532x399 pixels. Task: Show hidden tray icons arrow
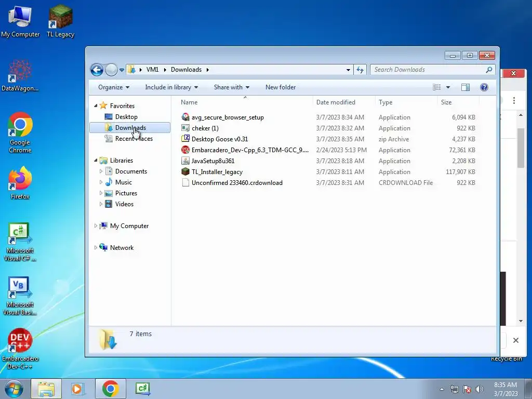click(x=442, y=389)
